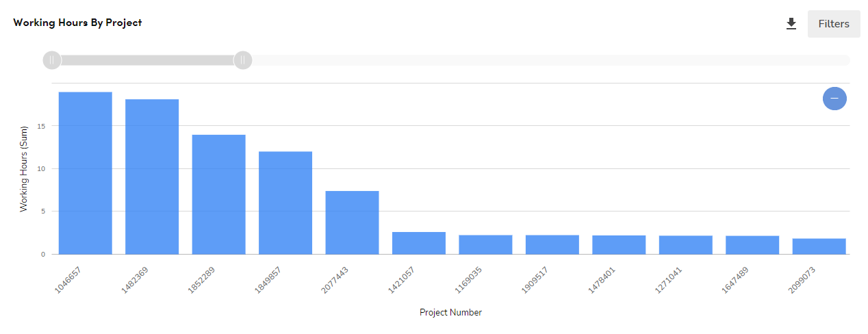Grab the left handle of the range slider
This screenshot has width=868, height=334.
pyautogui.click(x=52, y=60)
